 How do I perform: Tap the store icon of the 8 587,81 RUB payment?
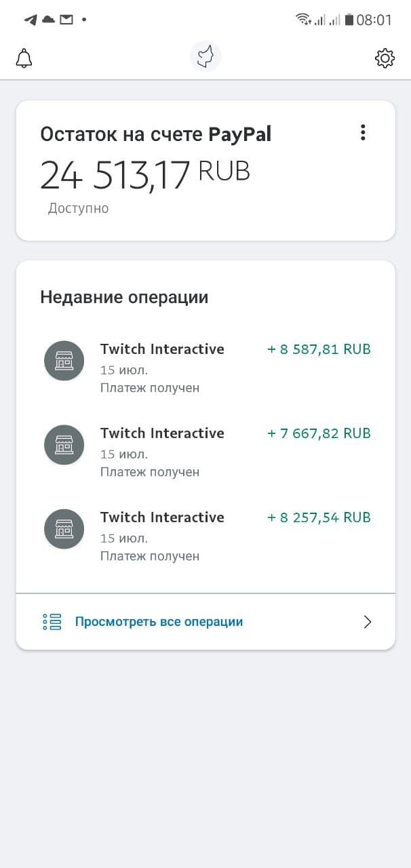[x=64, y=361]
